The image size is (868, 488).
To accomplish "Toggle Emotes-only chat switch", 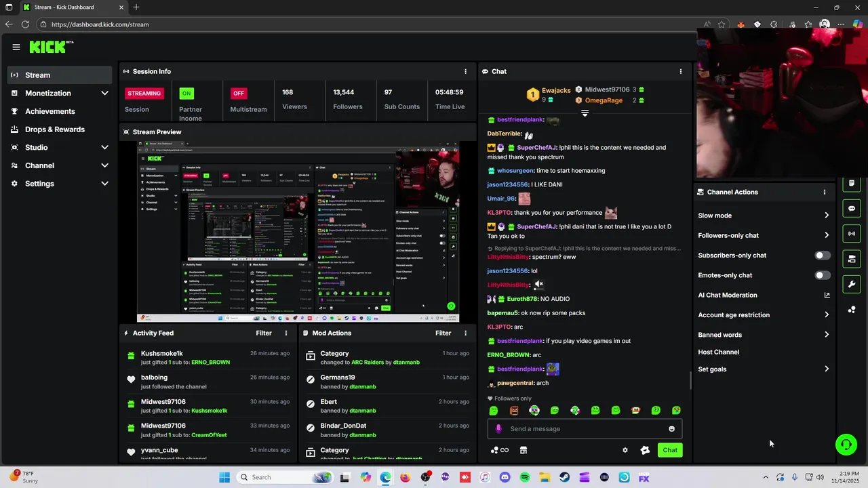I will 822,275.
